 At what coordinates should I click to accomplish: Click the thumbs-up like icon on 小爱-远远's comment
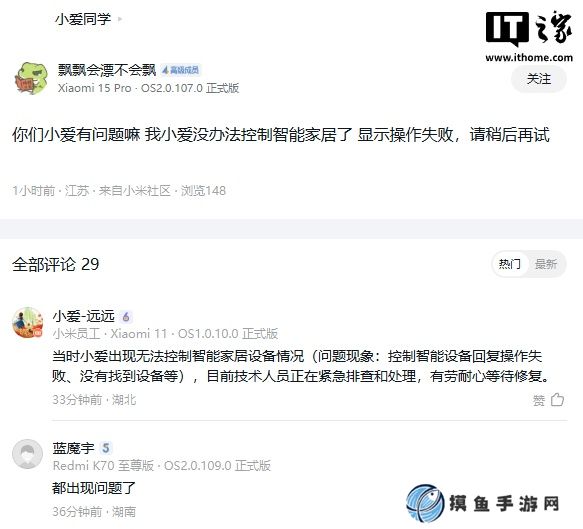[557, 400]
